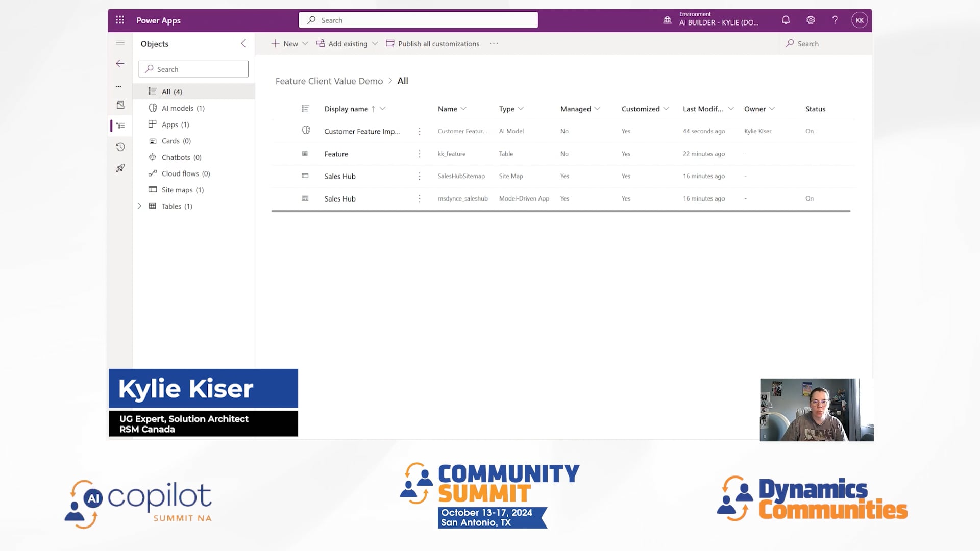Viewport: 980px width, 551px height.
Task: Open row options for the Feature table
Action: coord(420,154)
